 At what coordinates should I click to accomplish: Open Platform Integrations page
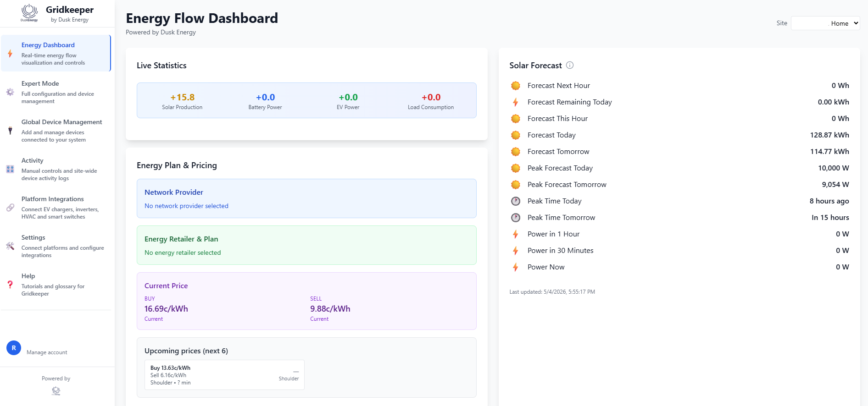56,207
